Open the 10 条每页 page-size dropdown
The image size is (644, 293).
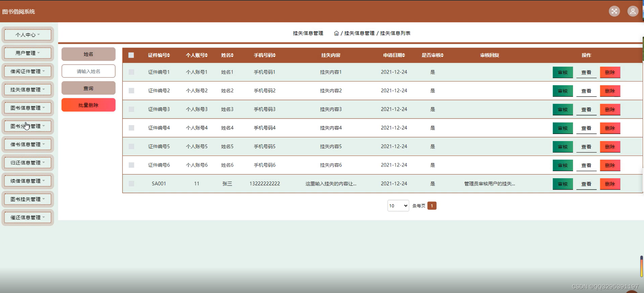click(398, 206)
